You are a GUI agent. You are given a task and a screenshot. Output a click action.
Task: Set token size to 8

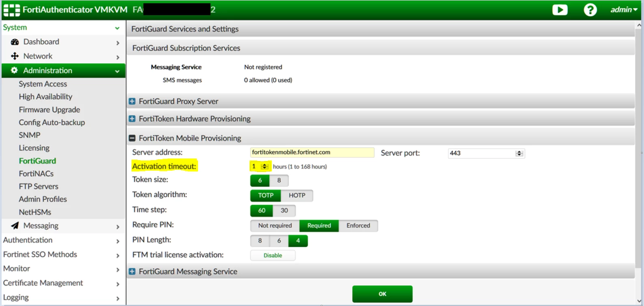279,180
